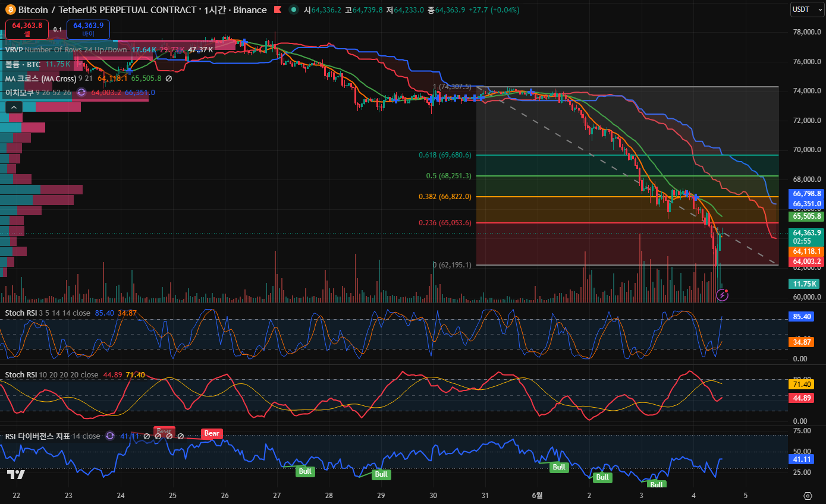Click the TradingView logo
Viewport: 826px width, 504px height.
pos(15,474)
